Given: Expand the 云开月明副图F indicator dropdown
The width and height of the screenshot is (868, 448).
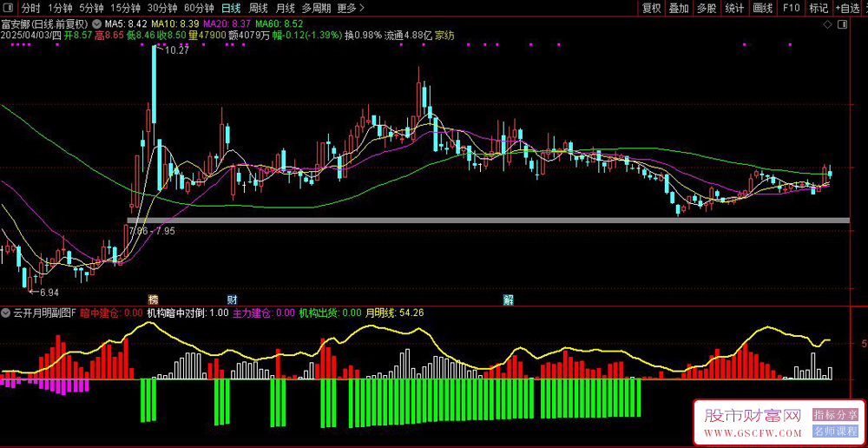Looking at the screenshot, I should coord(7,313).
